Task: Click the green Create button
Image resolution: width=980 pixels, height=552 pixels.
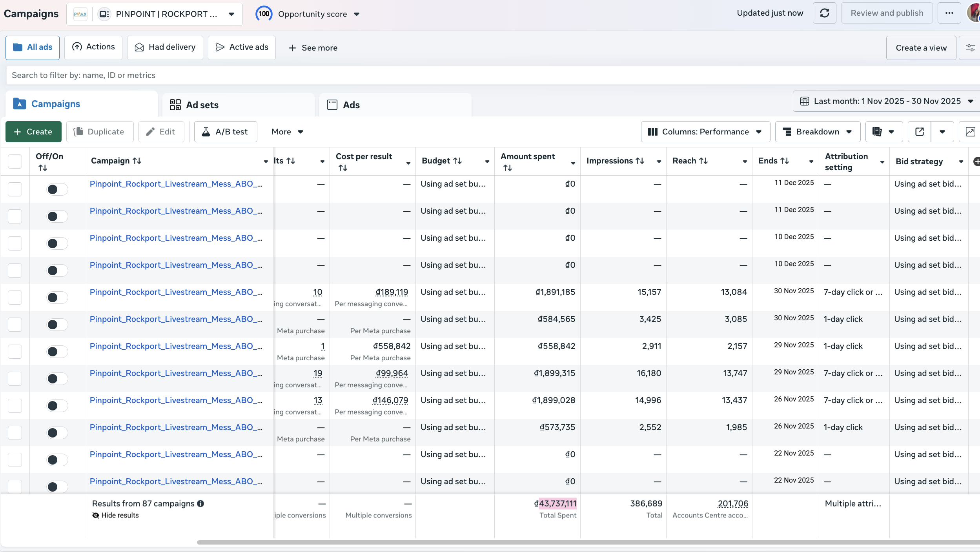Action: 33,132
